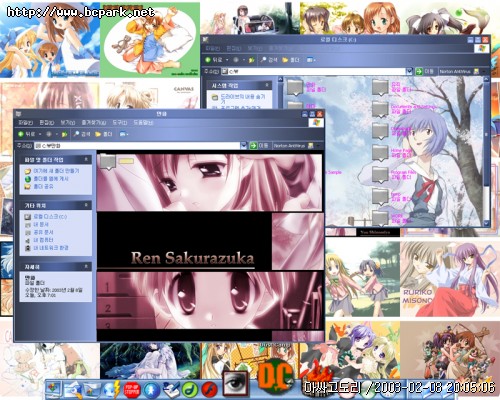
Task: Open Edit menu in front window
Action: pos(46,123)
